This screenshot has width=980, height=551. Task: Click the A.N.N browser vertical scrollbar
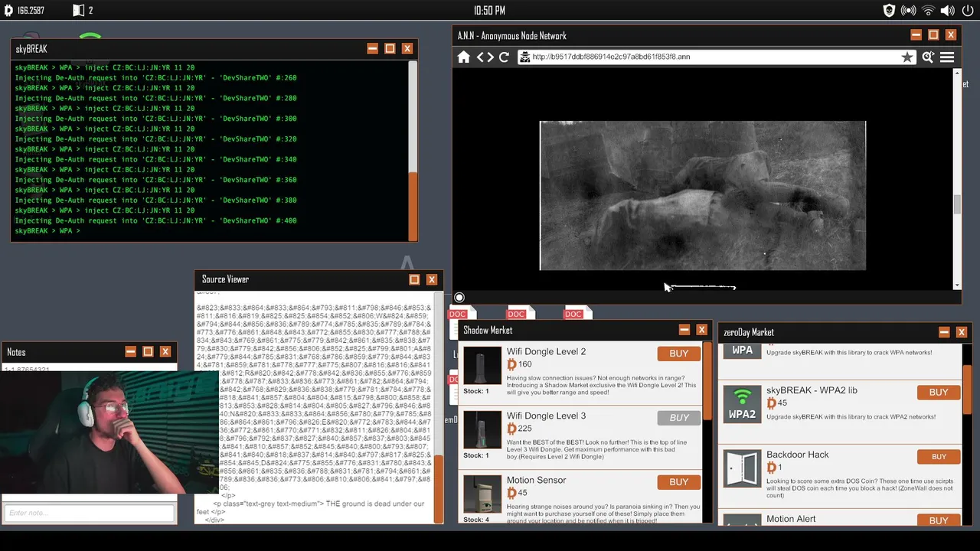click(x=956, y=204)
